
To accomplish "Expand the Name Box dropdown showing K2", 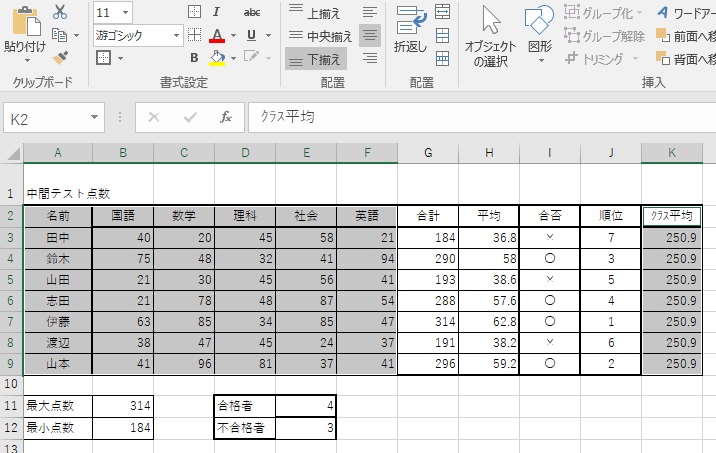I will [95, 117].
